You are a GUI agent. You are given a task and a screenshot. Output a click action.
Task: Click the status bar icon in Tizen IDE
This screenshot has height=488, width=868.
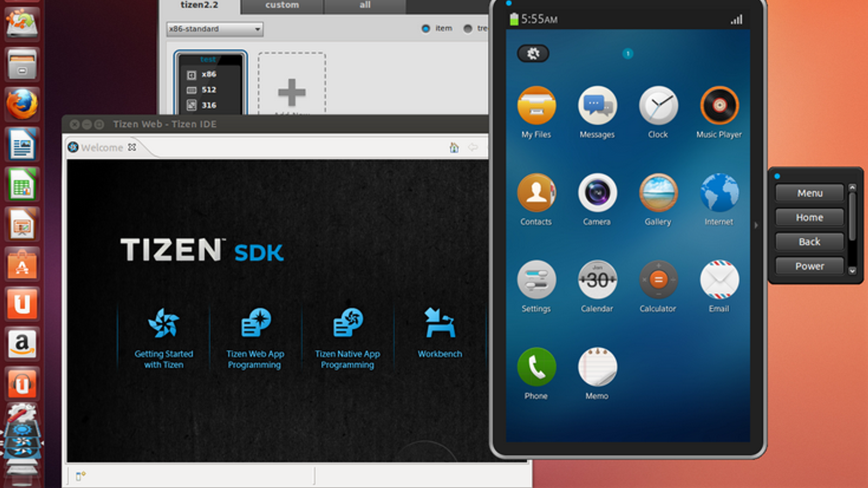pyautogui.click(x=80, y=476)
